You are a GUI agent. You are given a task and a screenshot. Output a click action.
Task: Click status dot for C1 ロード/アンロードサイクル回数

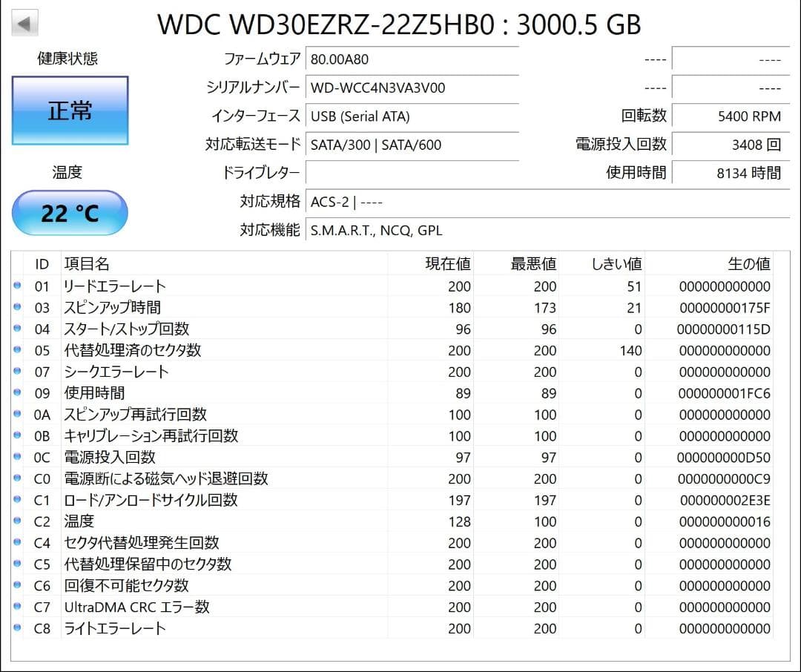(x=17, y=499)
